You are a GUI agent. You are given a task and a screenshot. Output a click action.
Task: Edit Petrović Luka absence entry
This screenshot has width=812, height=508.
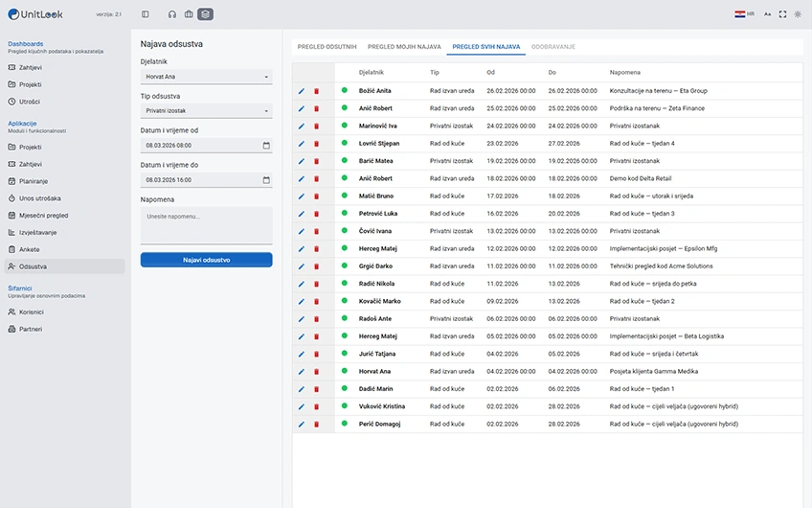(302, 214)
